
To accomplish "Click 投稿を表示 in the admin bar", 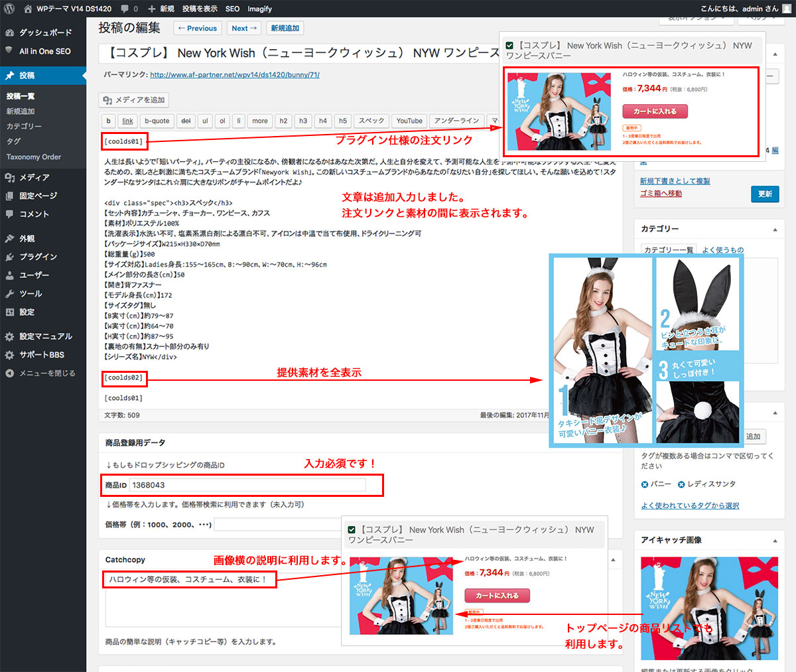I will (x=200, y=9).
